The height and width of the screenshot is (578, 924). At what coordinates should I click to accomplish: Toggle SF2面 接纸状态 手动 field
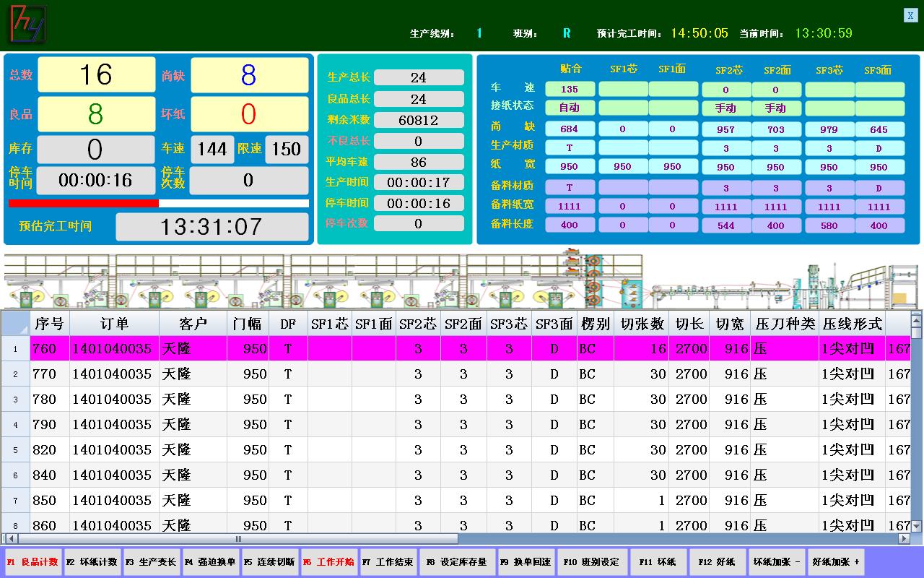click(x=776, y=108)
